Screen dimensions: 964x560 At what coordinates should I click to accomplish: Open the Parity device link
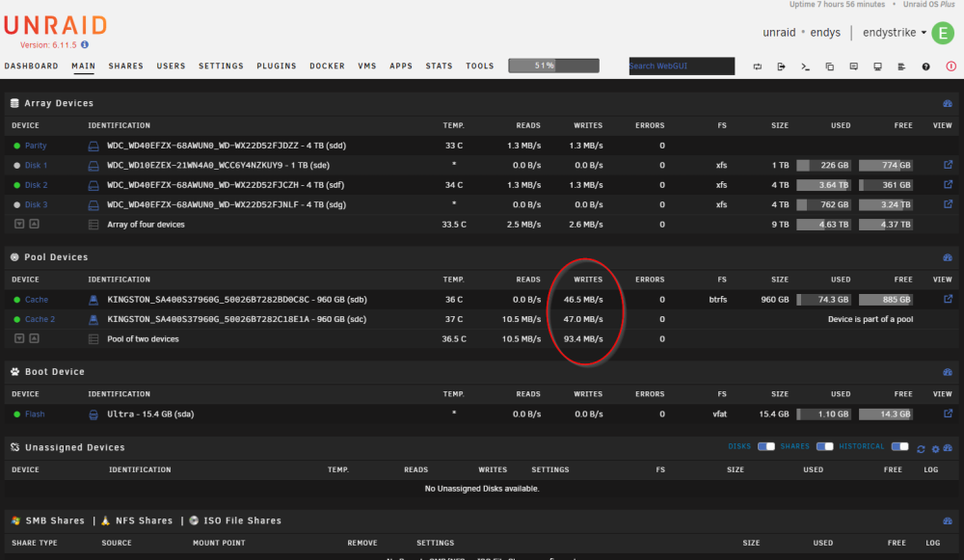click(x=36, y=146)
